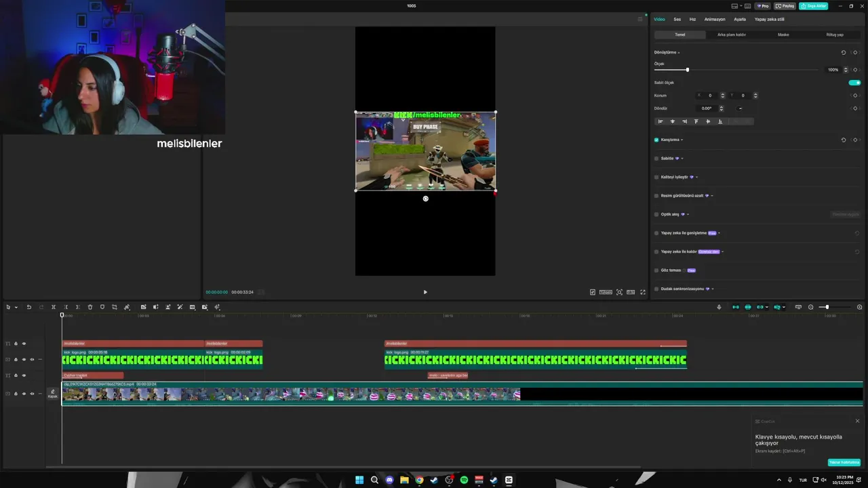
Task: Click the Pro upgrade button
Action: click(762, 6)
